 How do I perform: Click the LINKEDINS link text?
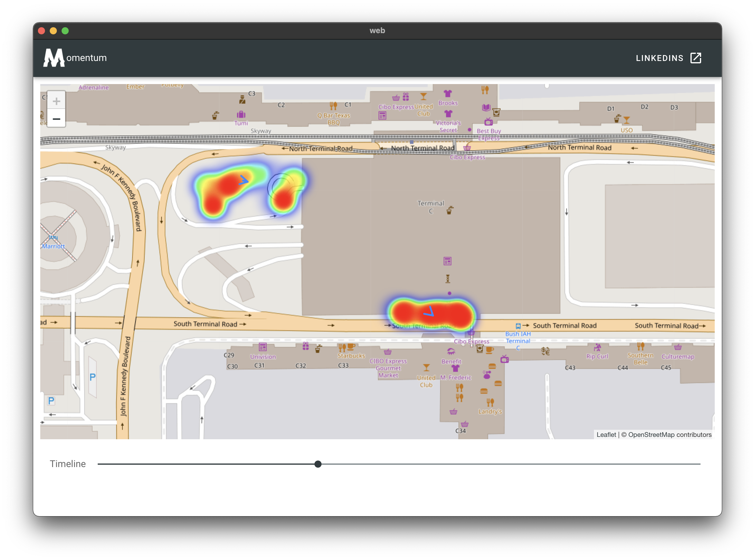(x=659, y=58)
